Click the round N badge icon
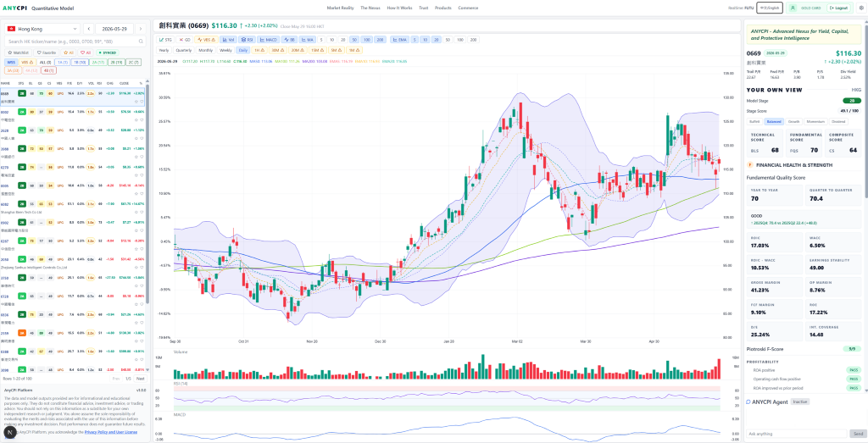The image size is (868, 443). (10, 431)
